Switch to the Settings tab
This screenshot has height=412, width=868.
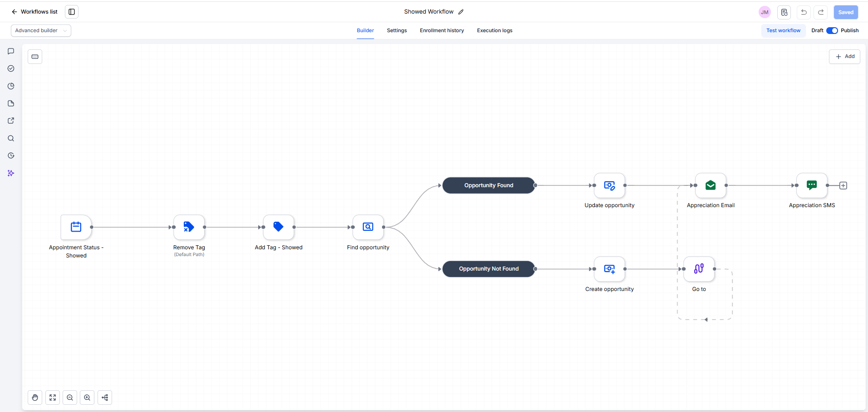397,31
